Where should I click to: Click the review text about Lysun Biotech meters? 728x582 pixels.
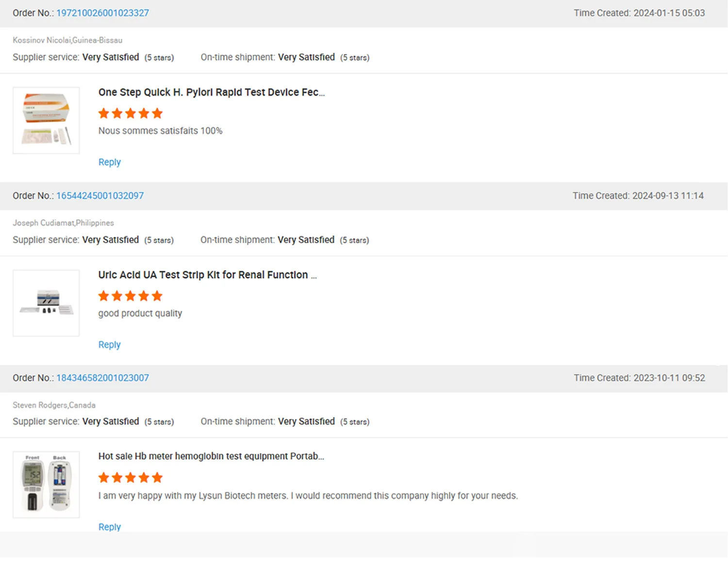click(308, 496)
